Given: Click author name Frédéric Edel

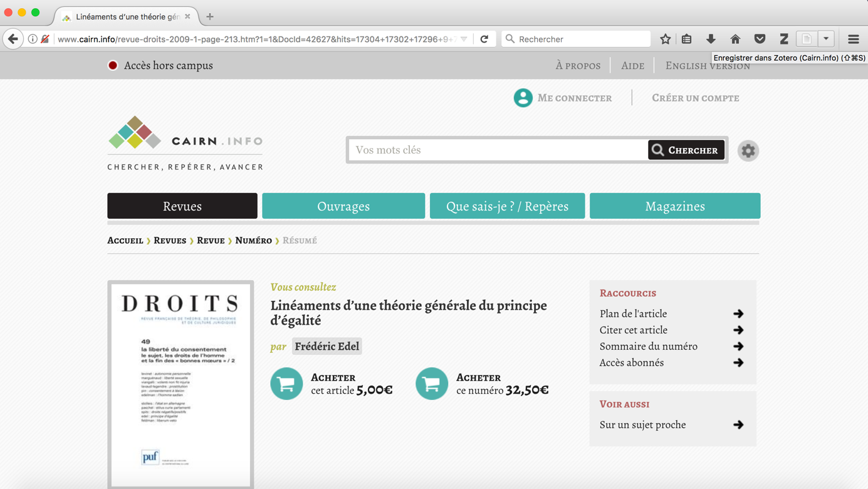Looking at the screenshot, I should coord(327,346).
